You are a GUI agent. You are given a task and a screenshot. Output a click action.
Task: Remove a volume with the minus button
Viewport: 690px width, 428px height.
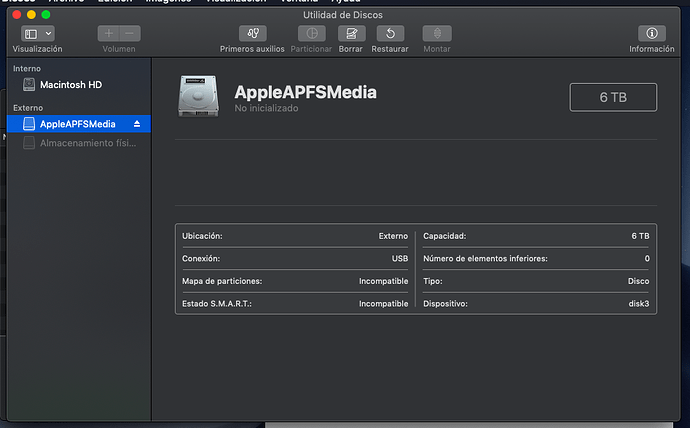coord(130,33)
